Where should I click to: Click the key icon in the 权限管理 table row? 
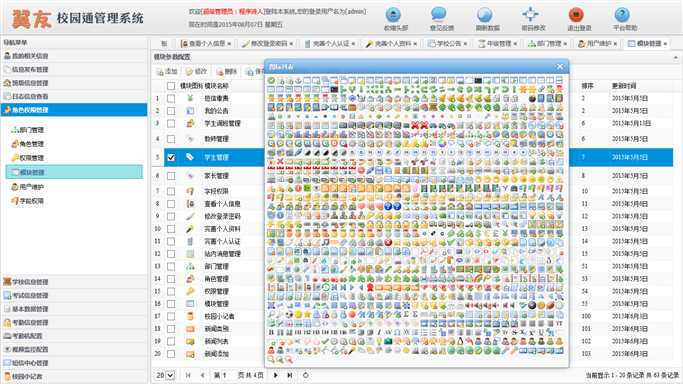(190, 291)
